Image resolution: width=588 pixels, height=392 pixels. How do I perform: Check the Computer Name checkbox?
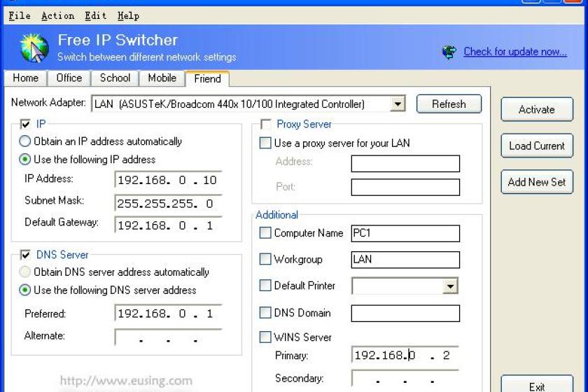(x=265, y=233)
